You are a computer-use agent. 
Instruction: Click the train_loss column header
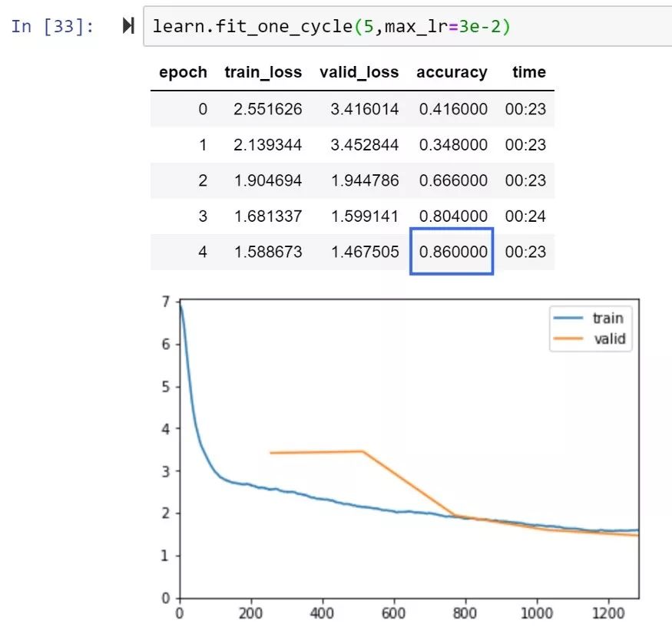pos(263,72)
